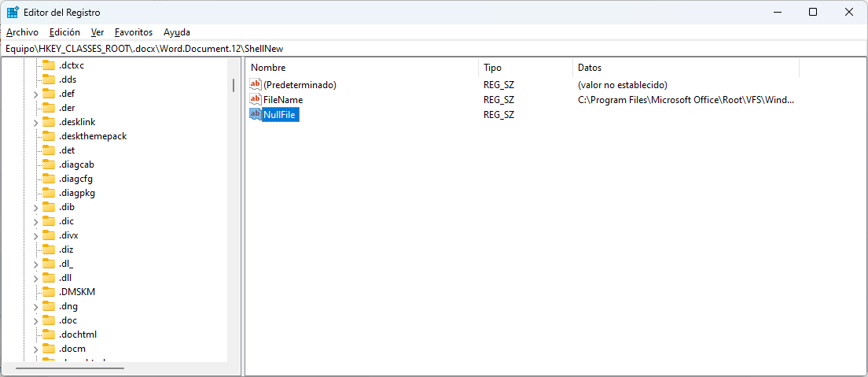Select the .dll folder icon
Screen dimensions: 868x377
pyautogui.click(x=50, y=278)
